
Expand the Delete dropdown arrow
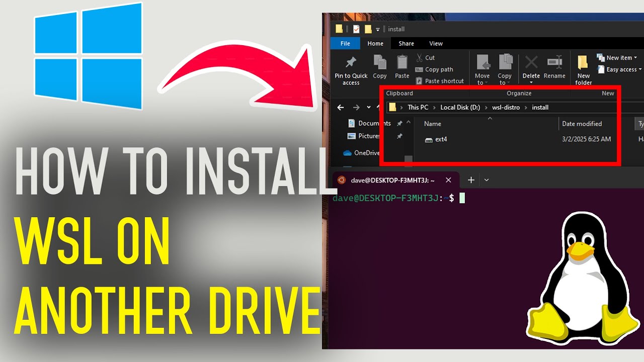(x=531, y=83)
